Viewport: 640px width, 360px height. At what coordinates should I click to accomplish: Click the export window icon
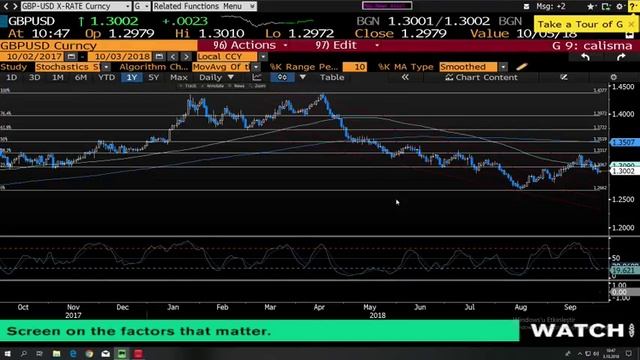pos(606,7)
